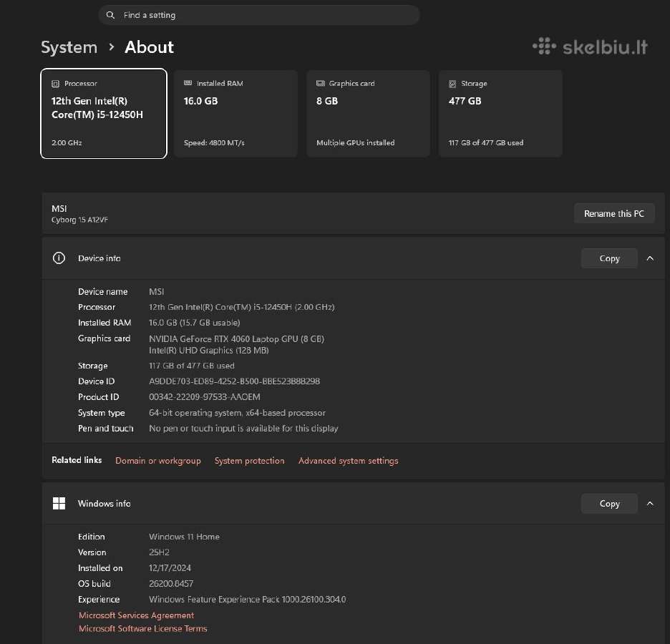
Task: Click the Device info section header
Action: pos(353,258)
